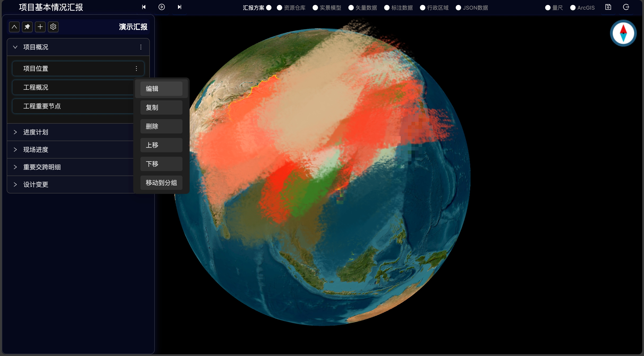Screen dimensions: 644x356
Task: Select the 资源仓库 radio option
Action: [280, 8]
